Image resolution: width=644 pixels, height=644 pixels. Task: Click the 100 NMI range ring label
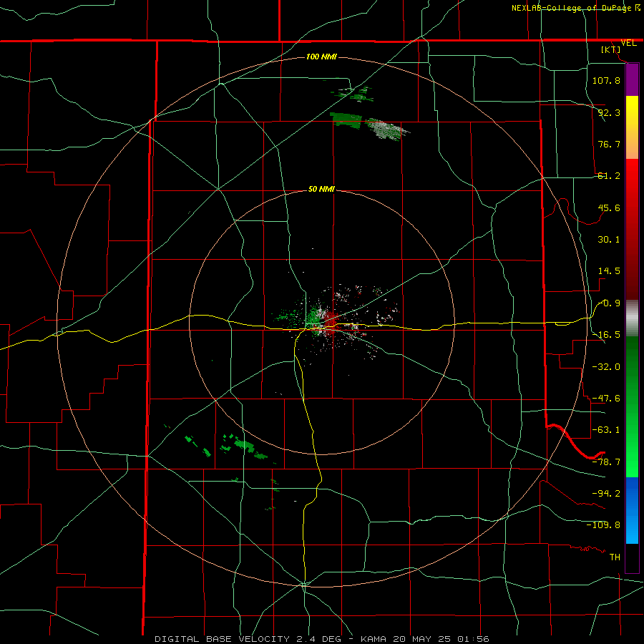click(321, 57)
